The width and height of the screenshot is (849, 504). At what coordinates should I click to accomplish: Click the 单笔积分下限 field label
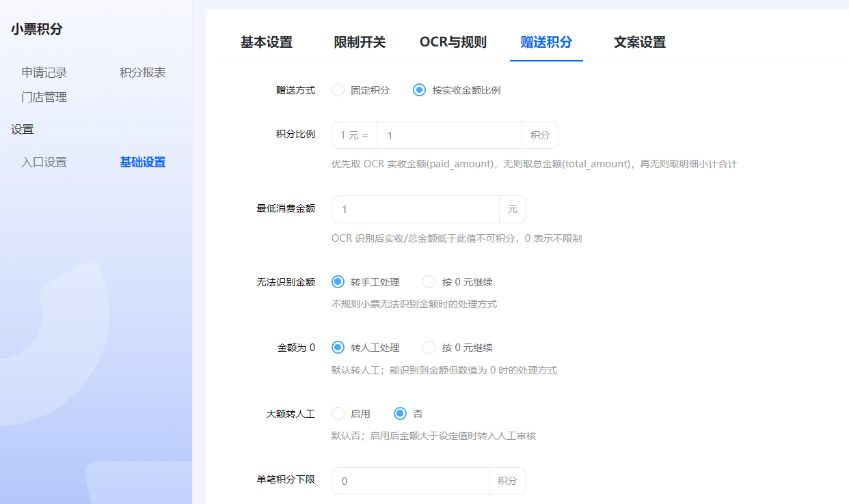tap(286, 480)
